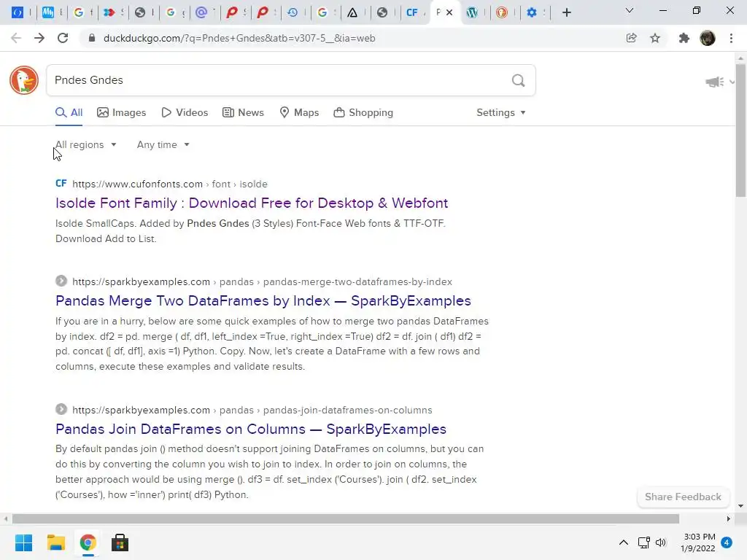Image resolution: width=747 pixels, height=560 pixels.
Task: Switch to the WordPress tab
Action: tap(472, 12)
